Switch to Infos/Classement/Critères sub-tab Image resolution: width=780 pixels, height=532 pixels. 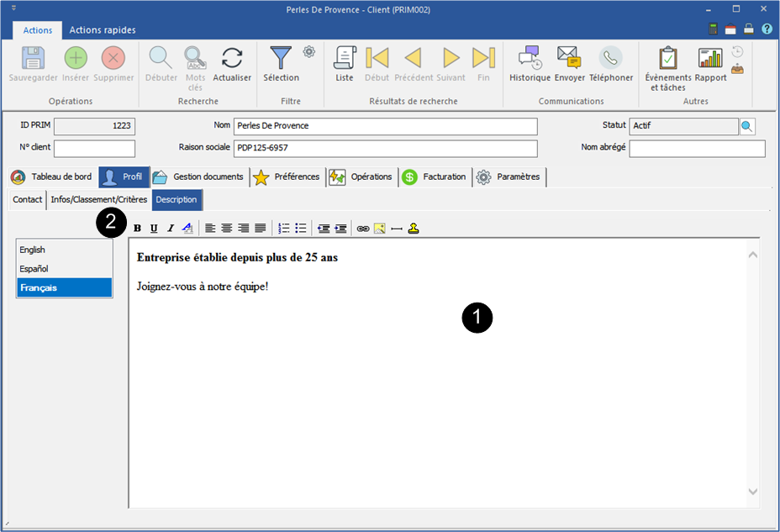(99, 200)
